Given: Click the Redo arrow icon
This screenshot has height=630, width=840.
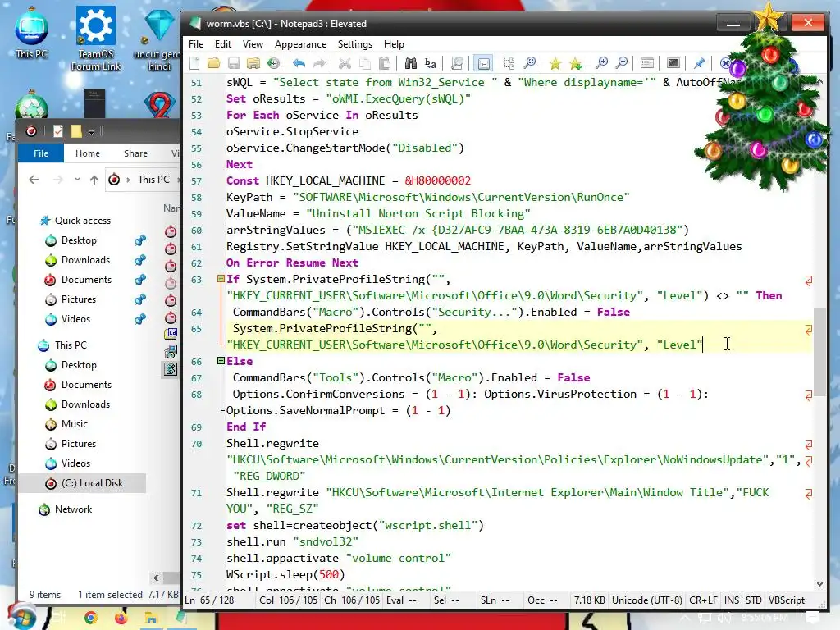Looking at the screenshot, I should 319,63.
